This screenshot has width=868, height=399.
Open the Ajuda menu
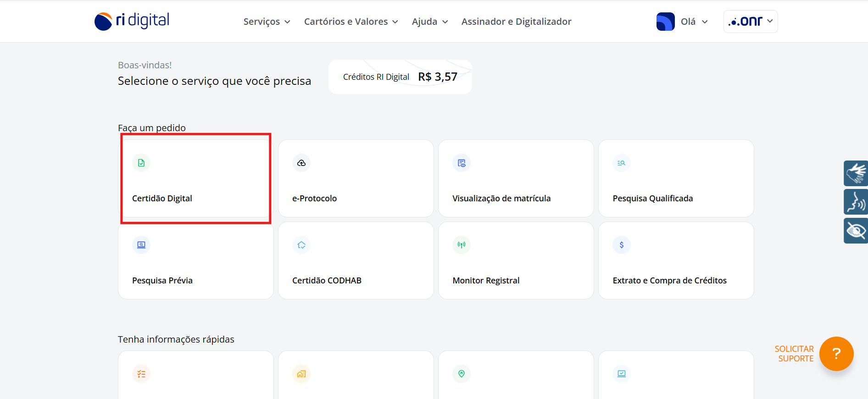click(x=429, y=22)
